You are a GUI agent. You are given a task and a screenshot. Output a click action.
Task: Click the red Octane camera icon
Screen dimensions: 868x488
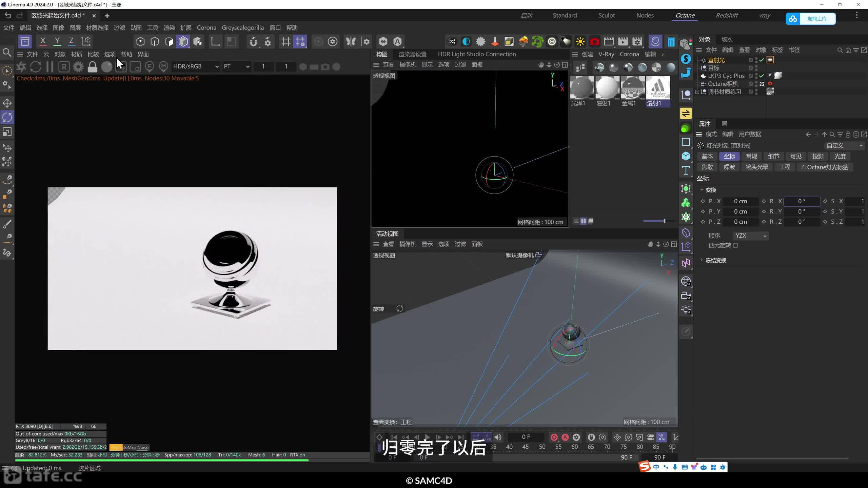point(594,42)
